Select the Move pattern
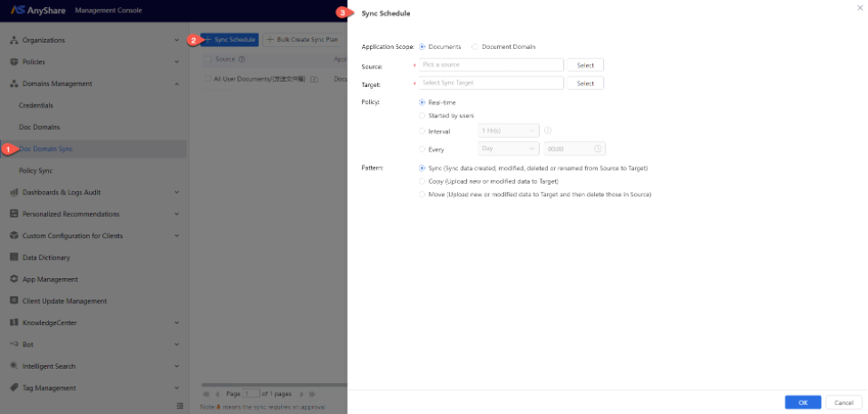 tap(422, 194)
